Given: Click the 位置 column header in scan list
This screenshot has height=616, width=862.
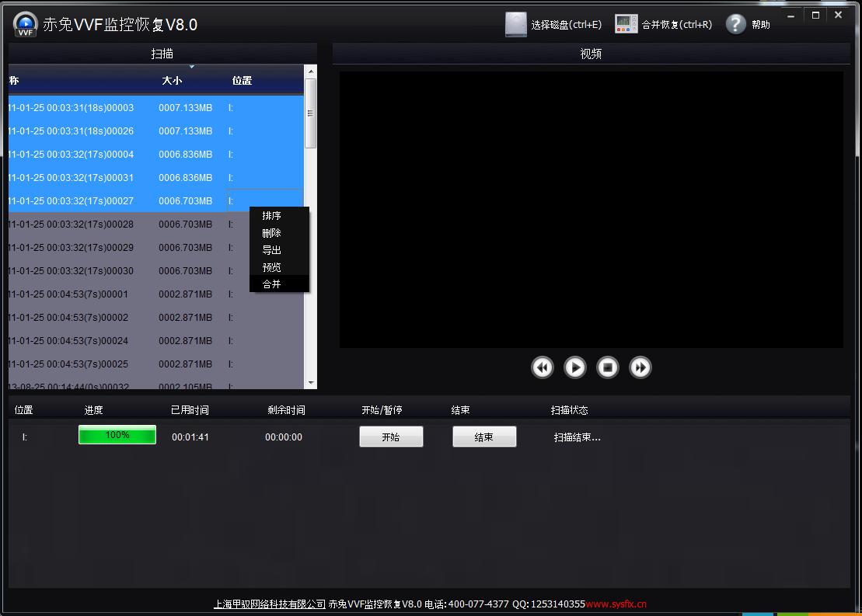Looking at the screenshot, I should [242, 81].
